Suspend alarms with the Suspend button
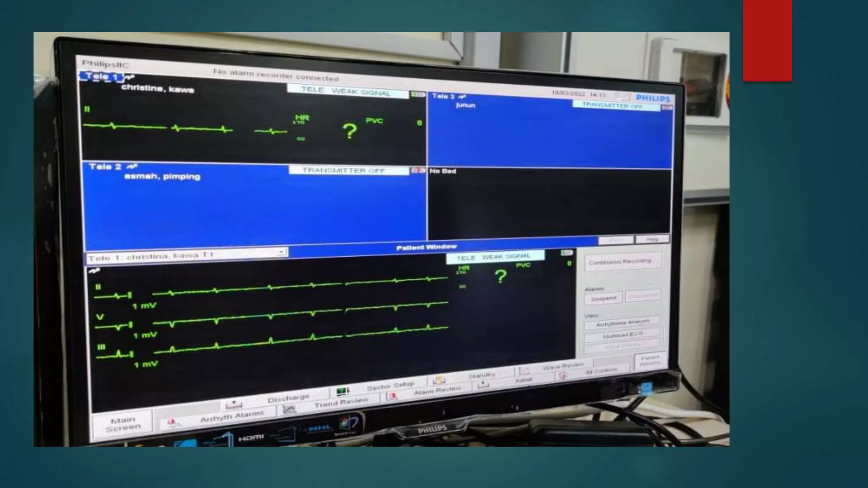 point(603,298)
